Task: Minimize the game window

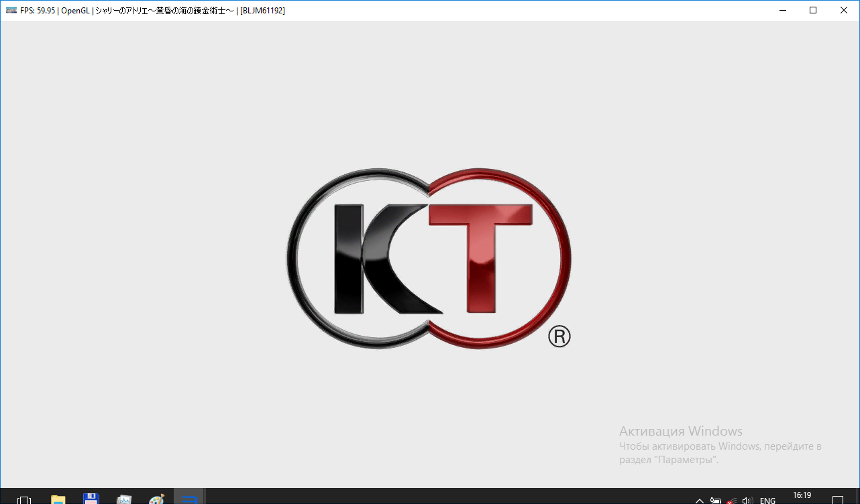Action: (x=782, y=10)
